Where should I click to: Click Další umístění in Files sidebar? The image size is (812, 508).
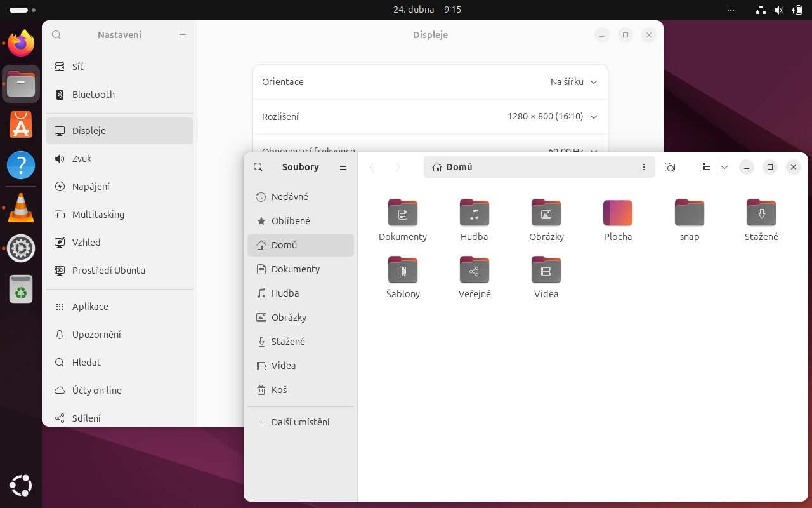pyautogui.click(x=301, y=422)
